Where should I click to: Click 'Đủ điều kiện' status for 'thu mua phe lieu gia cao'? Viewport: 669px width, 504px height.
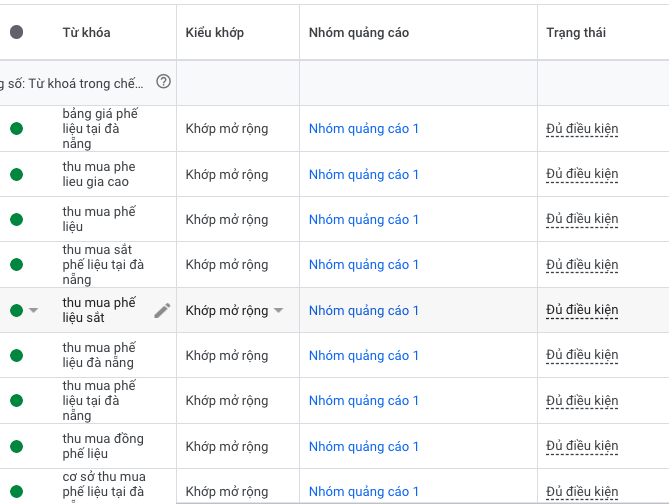(582, 174)
